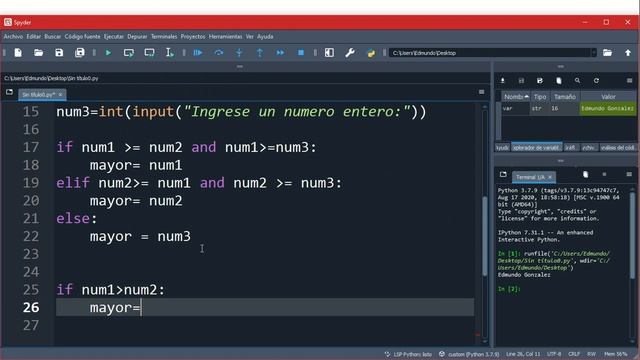Open console pane options menu
640x360 pixels.
[629, 174]
